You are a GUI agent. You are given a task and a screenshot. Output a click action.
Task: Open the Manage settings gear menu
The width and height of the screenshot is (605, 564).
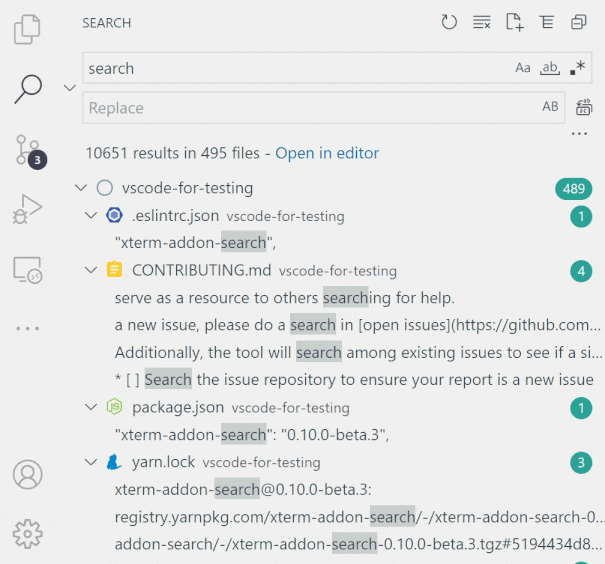28,534
